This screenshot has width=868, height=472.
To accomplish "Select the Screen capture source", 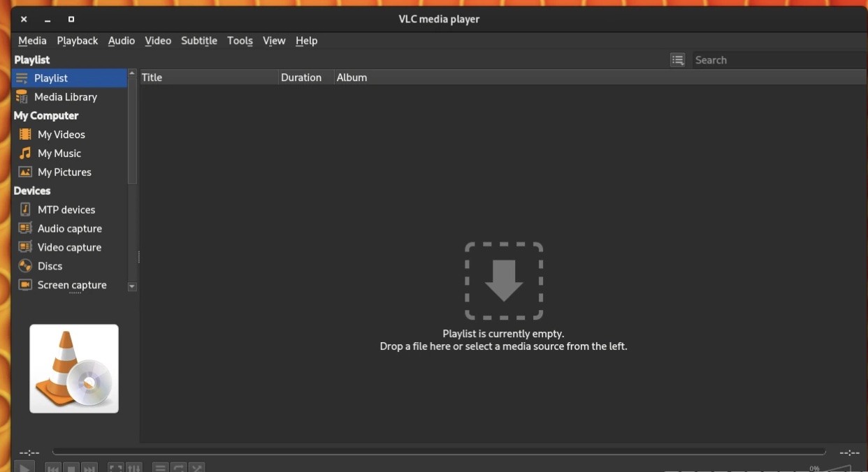I will tap(70, 285).
